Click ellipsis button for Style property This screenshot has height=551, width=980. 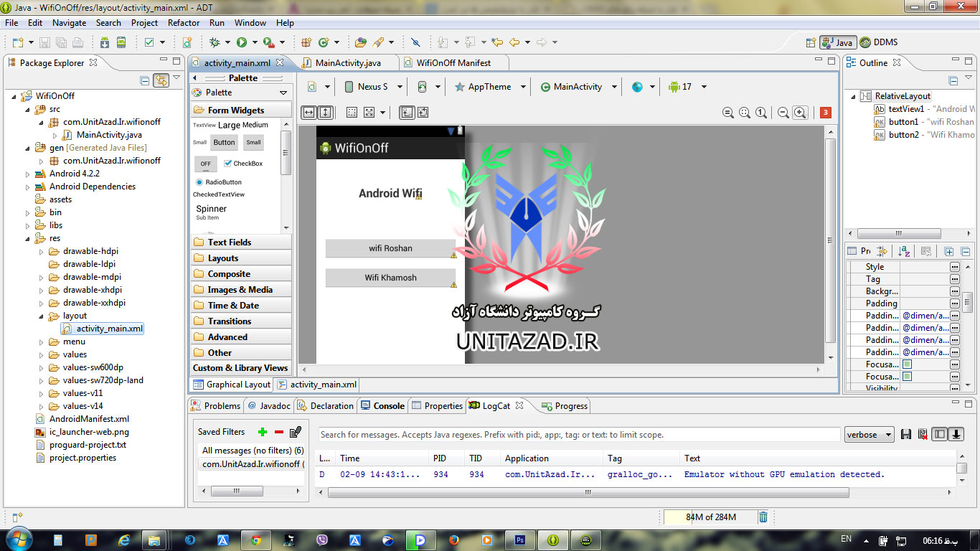pos(955,267)
